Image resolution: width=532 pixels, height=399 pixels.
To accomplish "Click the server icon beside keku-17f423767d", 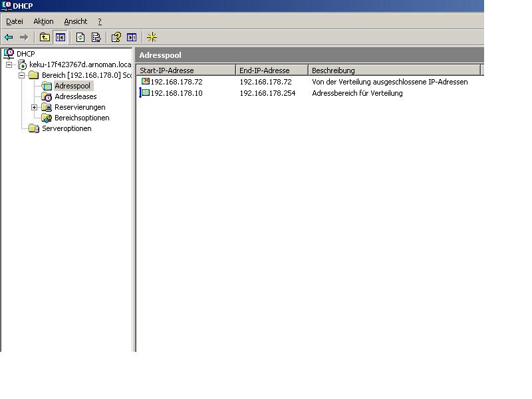I will (23, 65).
